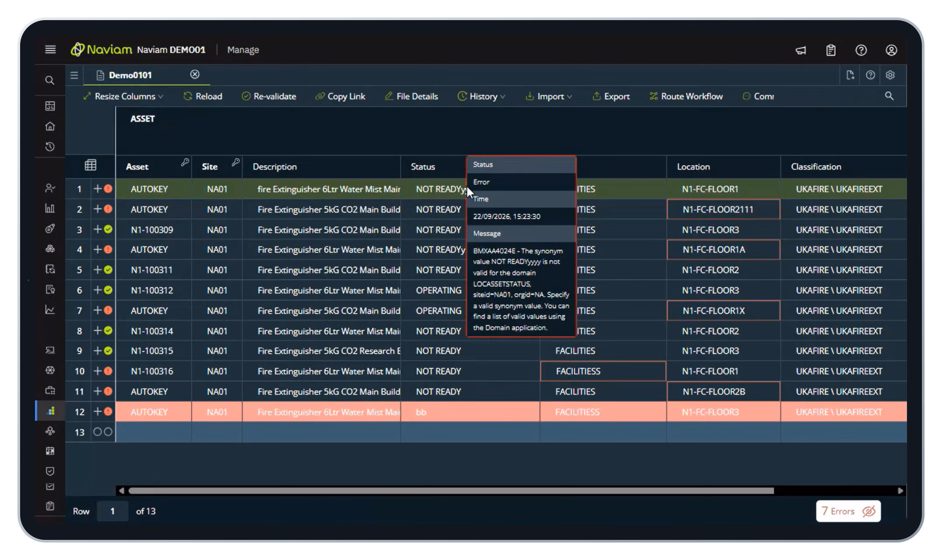Screen dimensions: 942x560
Task: Select the N1-FC-FLOOR2111 location cell
Action: (723, 209)
